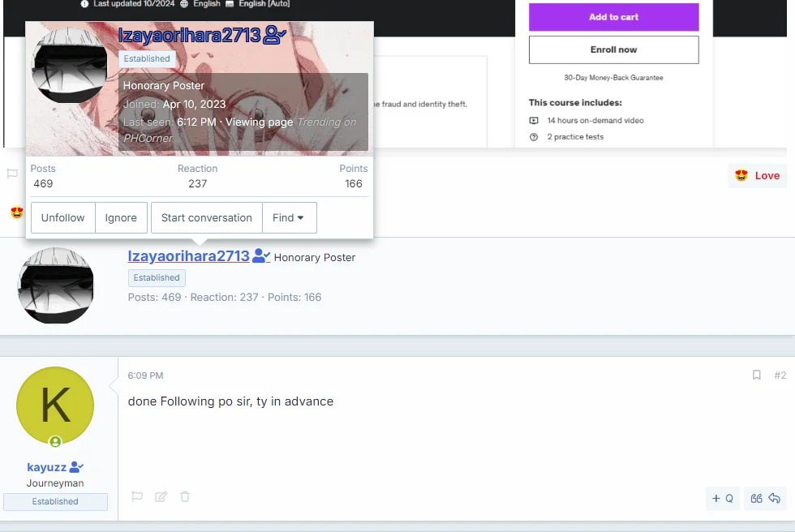The image size is (795, 532).
Task: Expand the Find dropdown in the popup
Action: 289,218
